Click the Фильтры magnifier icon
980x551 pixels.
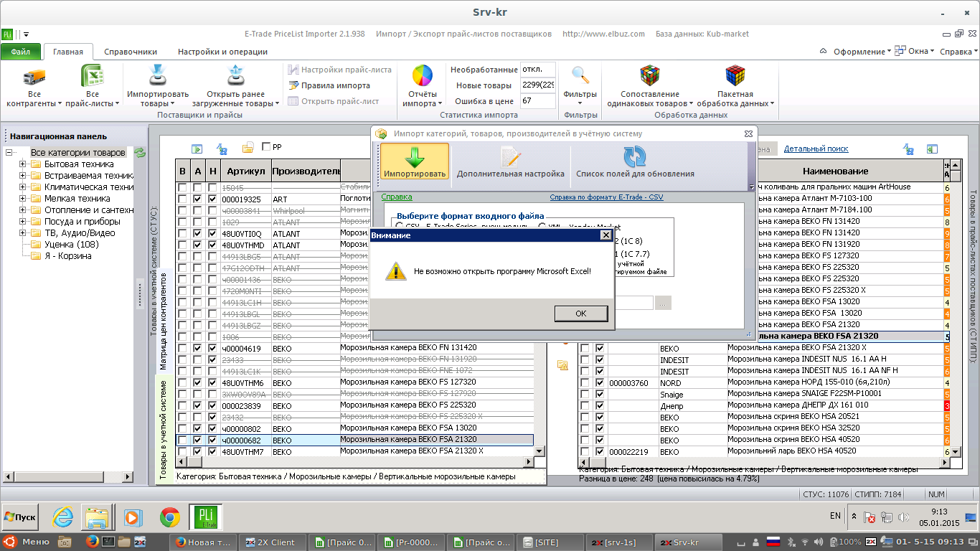tap(580, 76)
